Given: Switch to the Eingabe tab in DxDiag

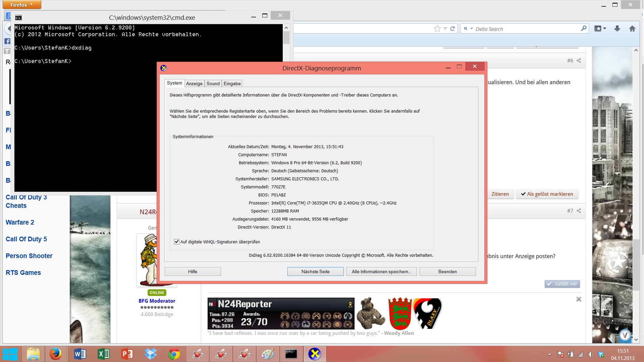Looking at the screenshot, I should [232, 83].
